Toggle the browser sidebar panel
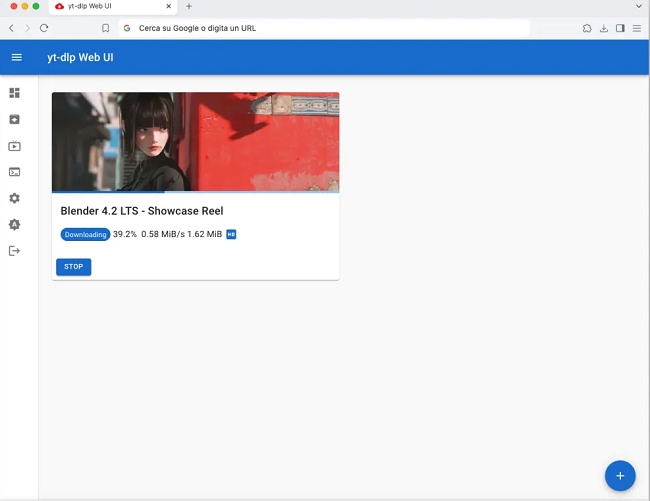The height and width of the screenshot is (501, 650). point(620,28)
